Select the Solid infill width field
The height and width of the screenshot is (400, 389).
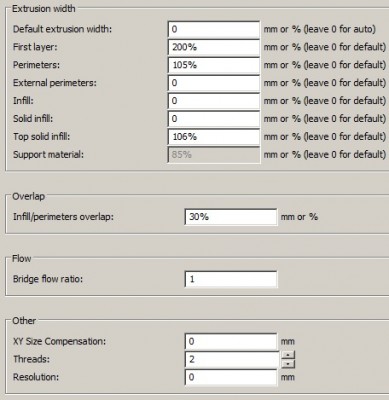pos(214,119)
